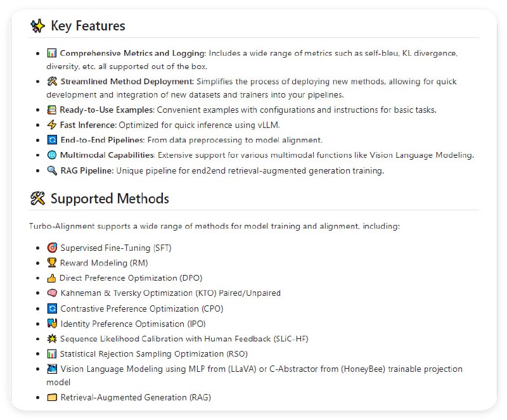Click the tools icon beside Supported Methods heading

(x=37, y=199)
